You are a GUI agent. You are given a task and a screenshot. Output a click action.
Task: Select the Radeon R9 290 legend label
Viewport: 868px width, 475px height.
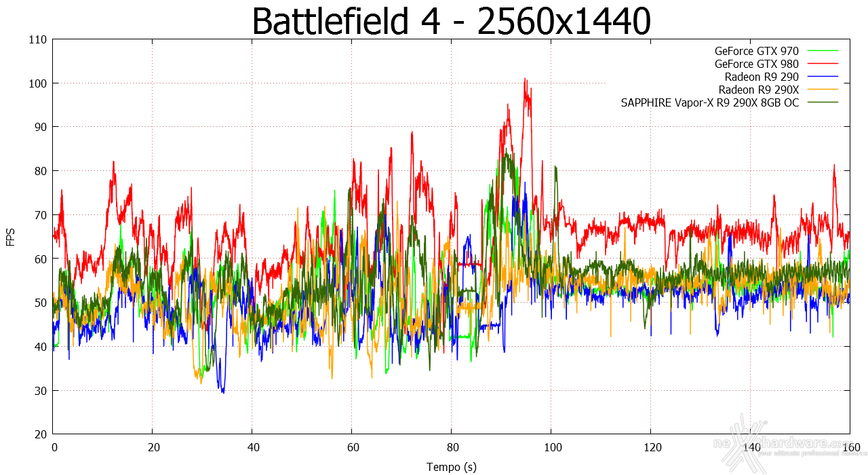762,77
